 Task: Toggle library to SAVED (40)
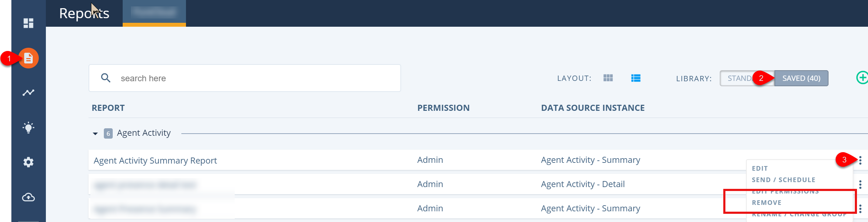[x=801, y=78]
